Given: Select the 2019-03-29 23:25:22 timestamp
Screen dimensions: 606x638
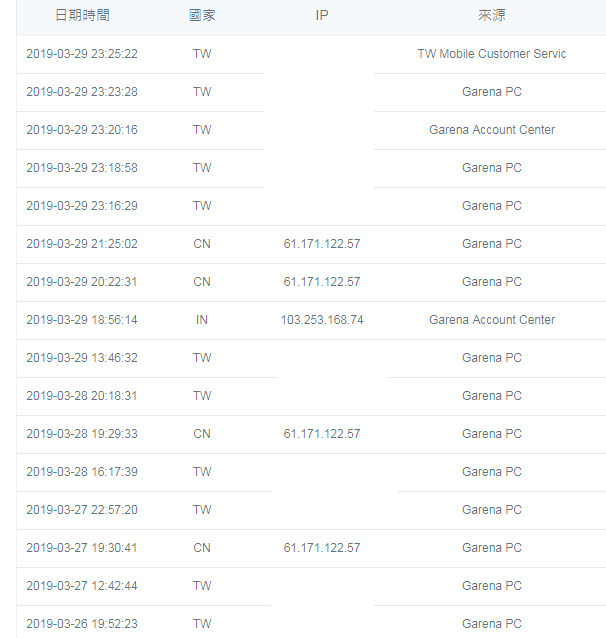Looking at the screenshot, I should [x=82, y=54].
